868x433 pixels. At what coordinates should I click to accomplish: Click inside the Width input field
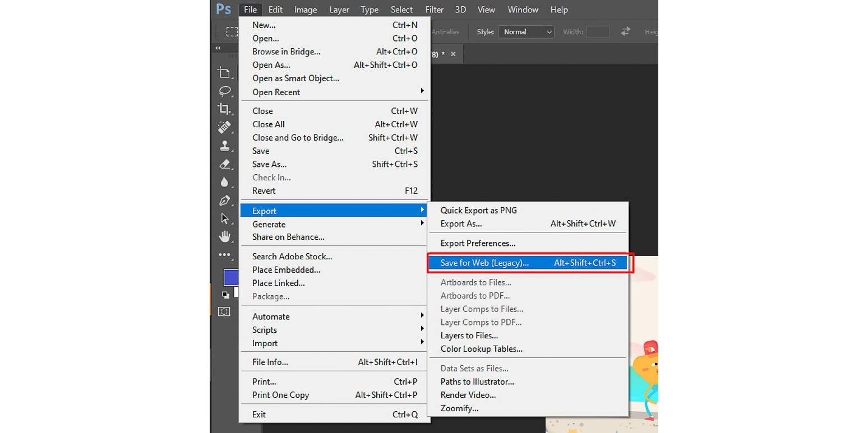(x=597, y=31)
